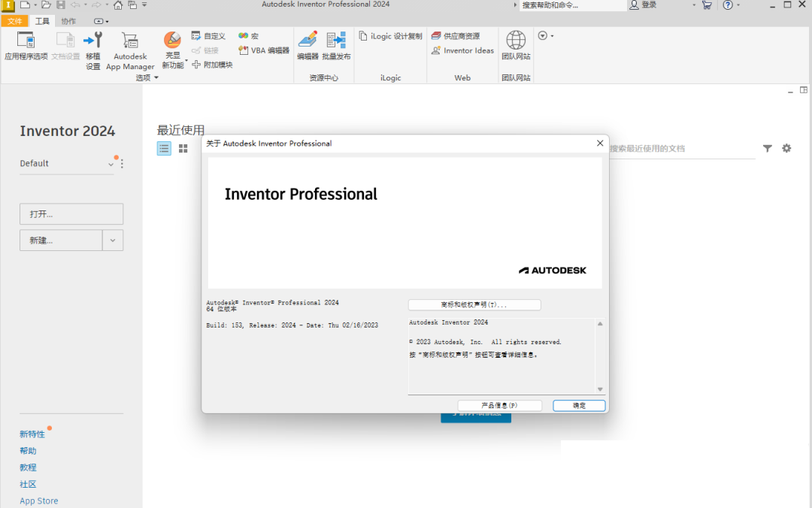Enable the list view for recent documents
Viewport: 812px width, 508px height.
164,148
